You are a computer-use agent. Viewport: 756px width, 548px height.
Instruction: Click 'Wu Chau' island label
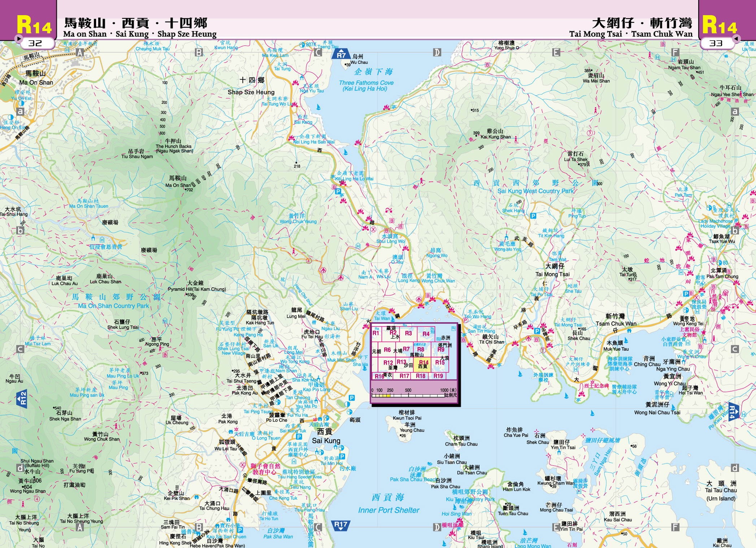coord(359,62)
